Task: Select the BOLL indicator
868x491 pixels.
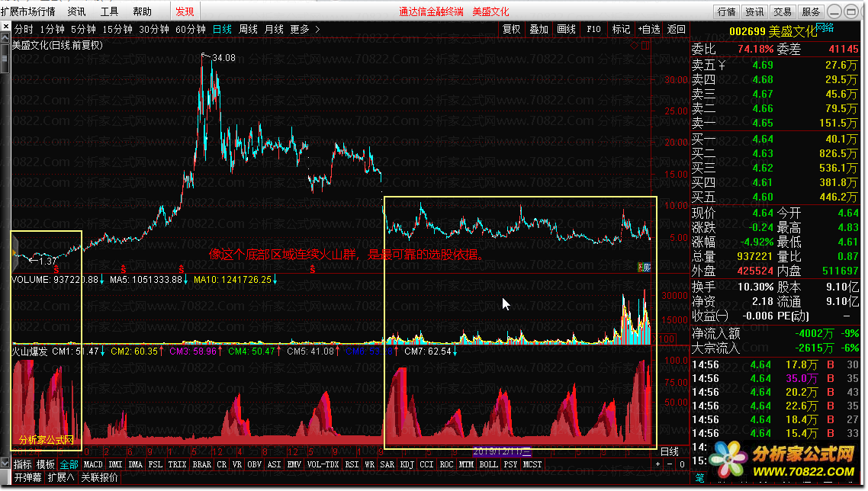Action: tap(489, 464)
